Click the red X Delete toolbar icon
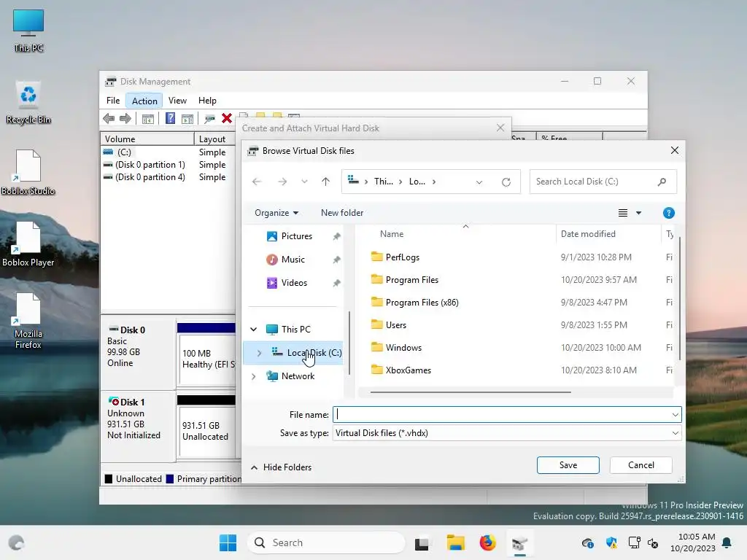This screenshot has width=747, height=560. point(227,118)
